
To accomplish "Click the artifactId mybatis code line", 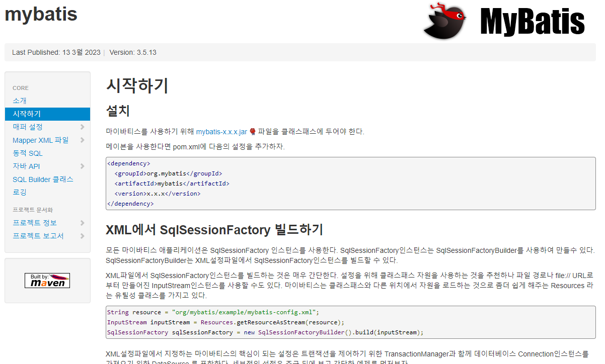I will point(172,184).
